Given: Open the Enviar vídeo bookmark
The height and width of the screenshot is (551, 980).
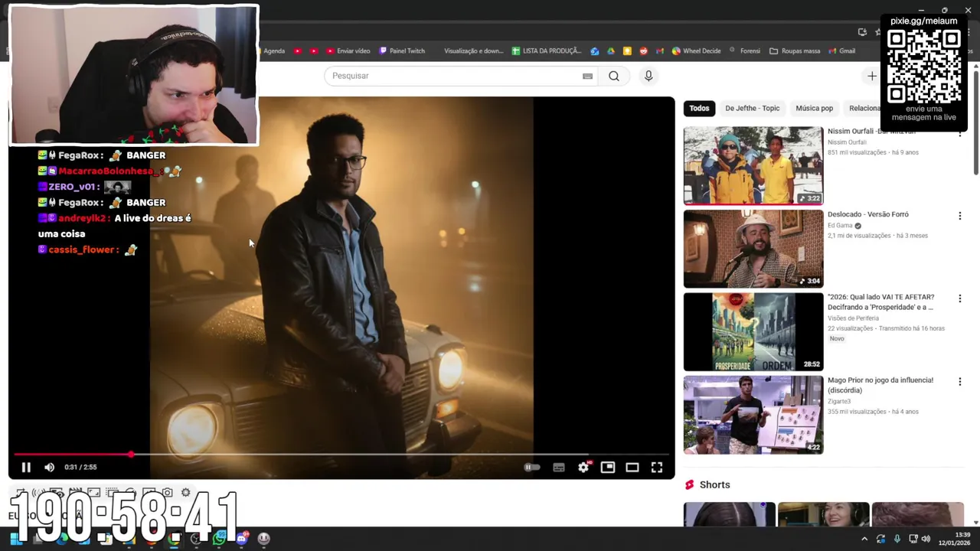Looking at the screenshot, I should (x=348, y=51).
